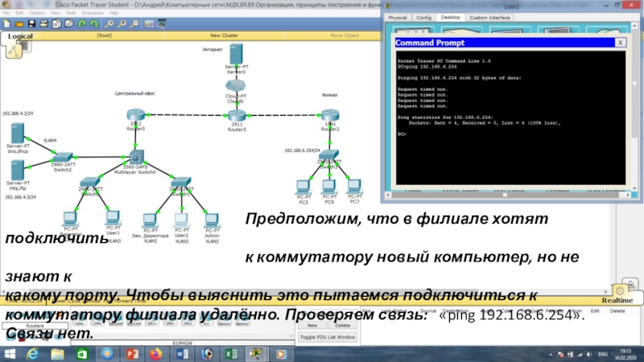Select the PC5 computer
The image size is (644, 362).
(303, 187)
